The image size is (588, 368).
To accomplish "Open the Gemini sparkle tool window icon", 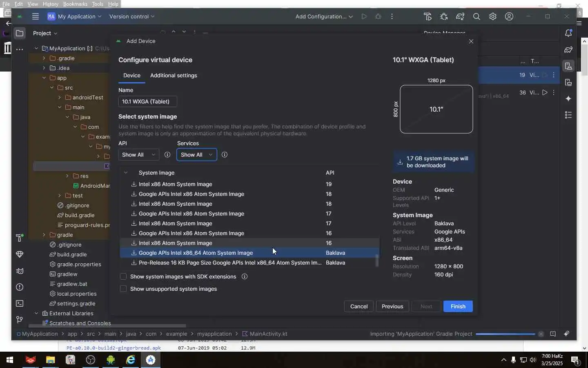I will click(568, 99).
